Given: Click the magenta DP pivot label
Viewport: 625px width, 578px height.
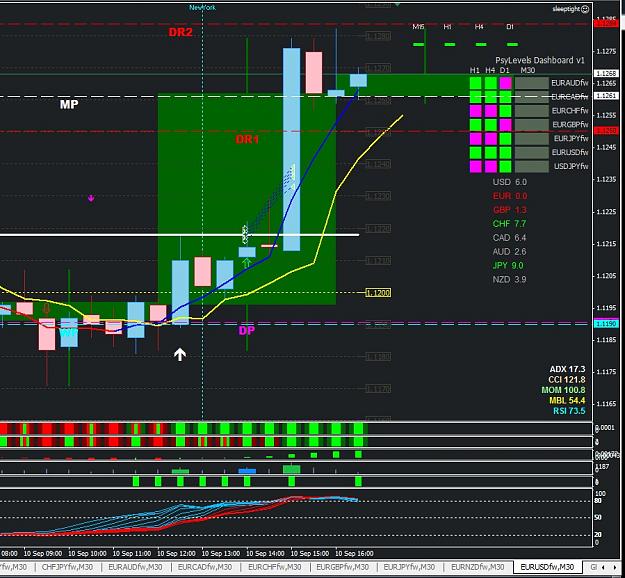Looking at the screenshot, I should click(246, 330).
